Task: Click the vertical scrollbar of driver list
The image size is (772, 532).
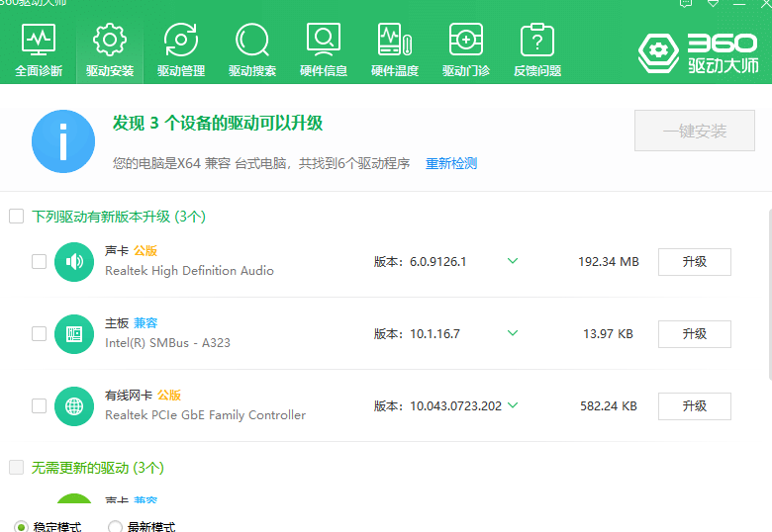Action: pos(768,297)
